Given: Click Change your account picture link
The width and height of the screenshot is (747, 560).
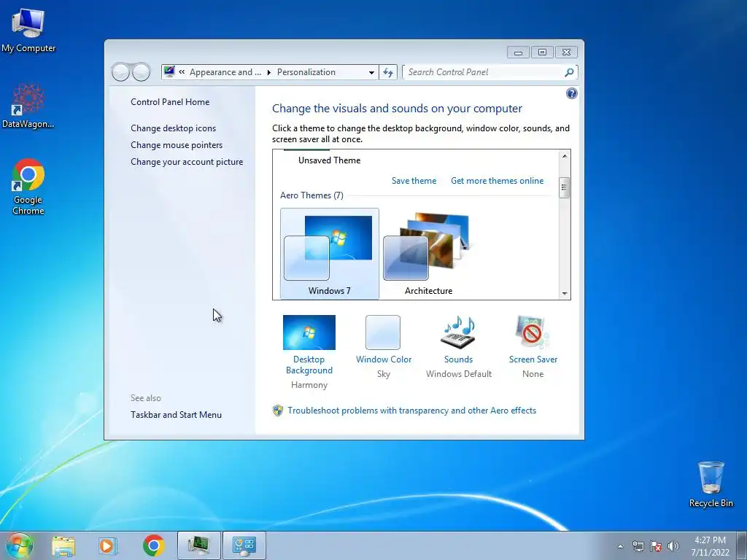Looking at the screenshot, I should [x=187, y=162].
